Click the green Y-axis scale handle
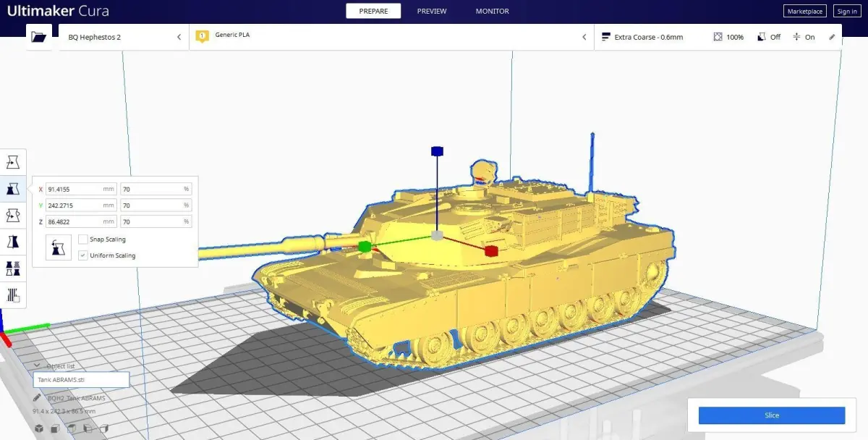 365,247
